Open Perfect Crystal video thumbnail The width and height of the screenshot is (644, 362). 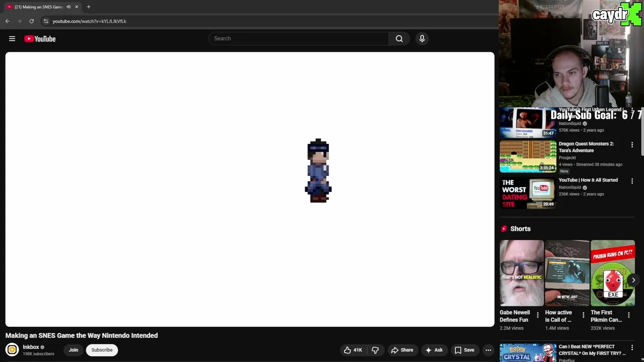point(528,352)
